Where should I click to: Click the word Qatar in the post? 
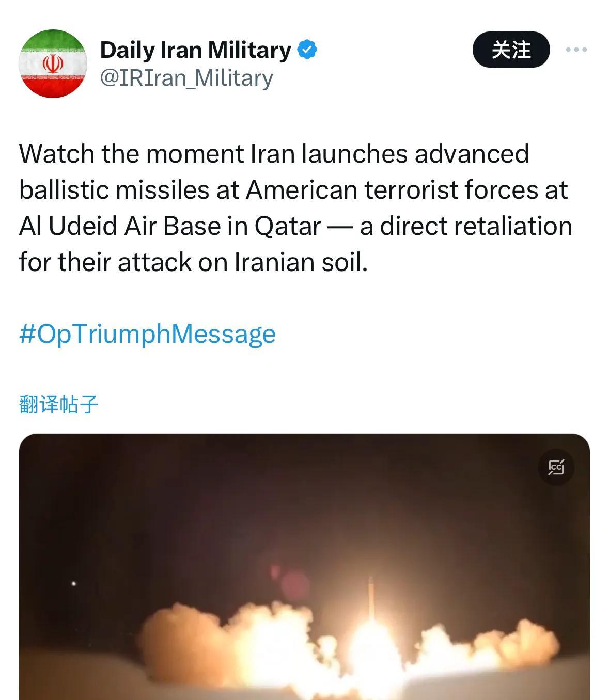pos(288,227)
